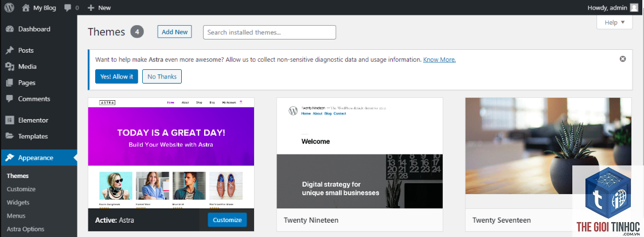Screen dimensions: 644x237
Task: Click the Themes page heading
Action: coord(106,32)
